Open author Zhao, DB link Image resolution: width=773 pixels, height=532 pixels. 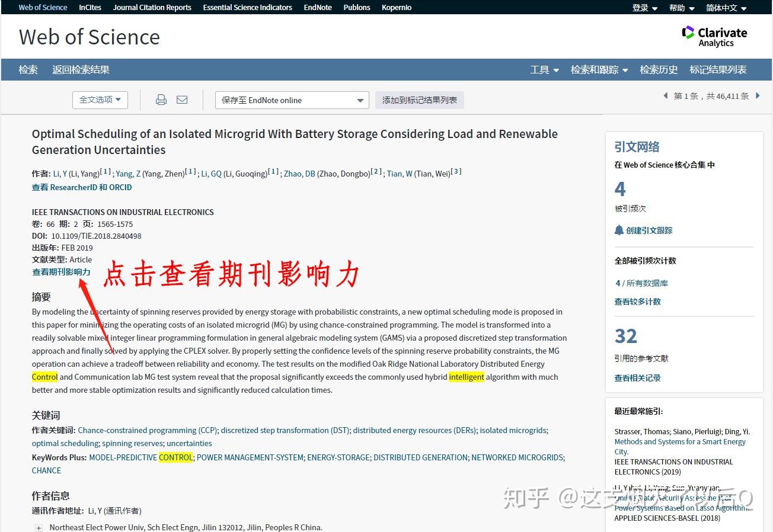point(299,174)
